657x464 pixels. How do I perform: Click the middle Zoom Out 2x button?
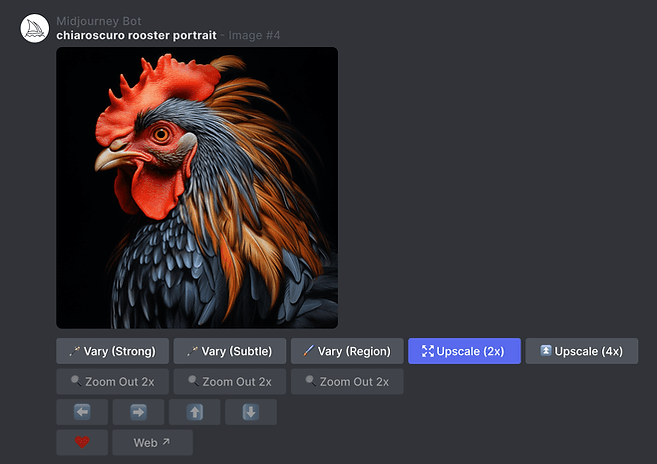(230, 381)
